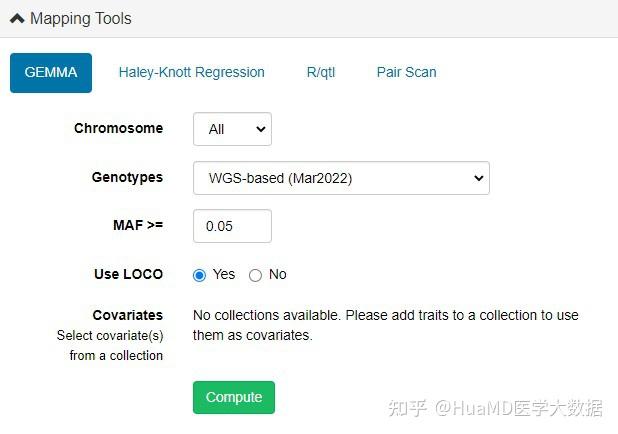Click the bold Covariates label
Image resolution: width=618 pixels, height=434 pixels.
click(127, 315)
